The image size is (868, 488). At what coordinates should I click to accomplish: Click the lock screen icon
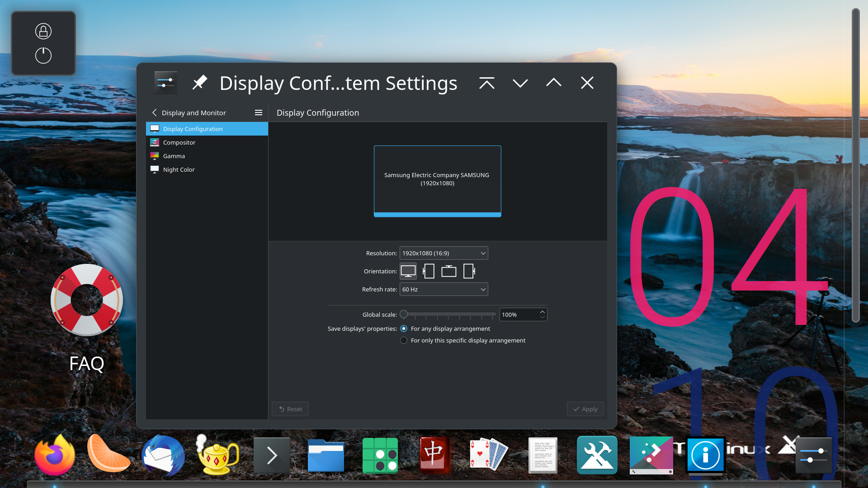point(43,31)
